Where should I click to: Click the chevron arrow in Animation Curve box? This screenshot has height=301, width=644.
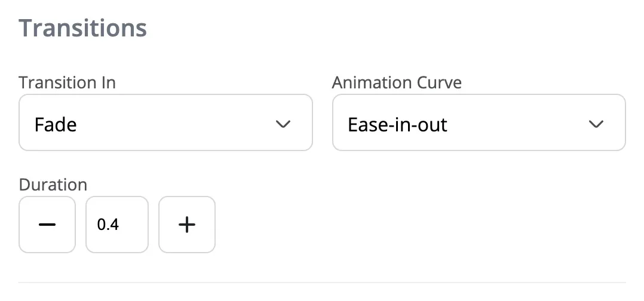[x=596, y=124]
